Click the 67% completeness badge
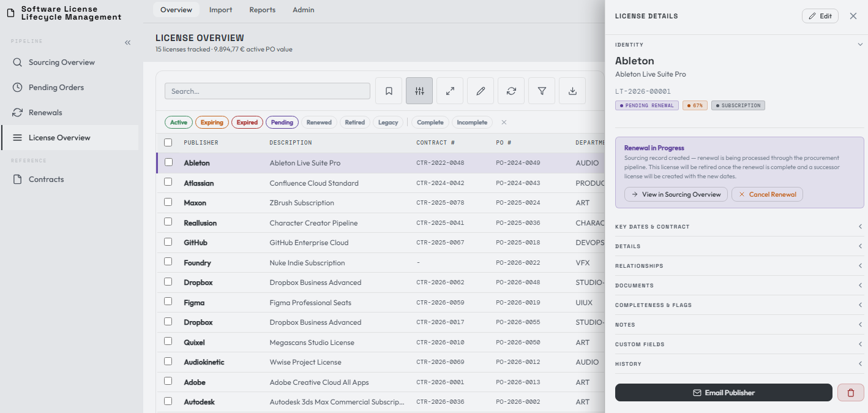 tap(695, 105)
